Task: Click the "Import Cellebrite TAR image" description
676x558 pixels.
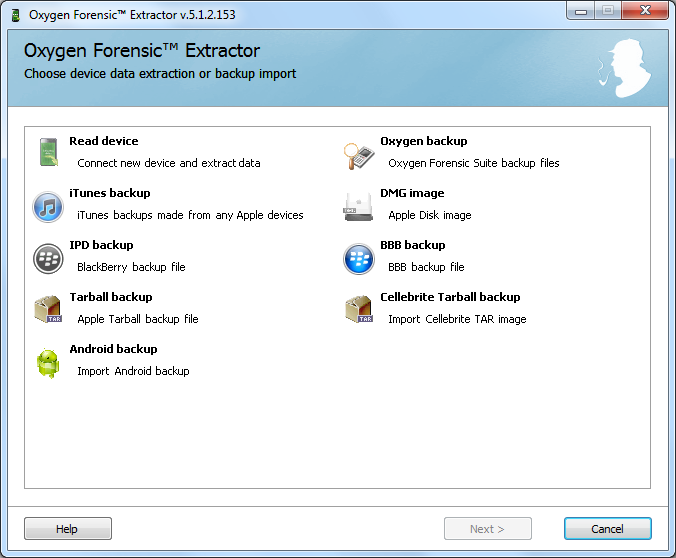Action: click(457, 319)
